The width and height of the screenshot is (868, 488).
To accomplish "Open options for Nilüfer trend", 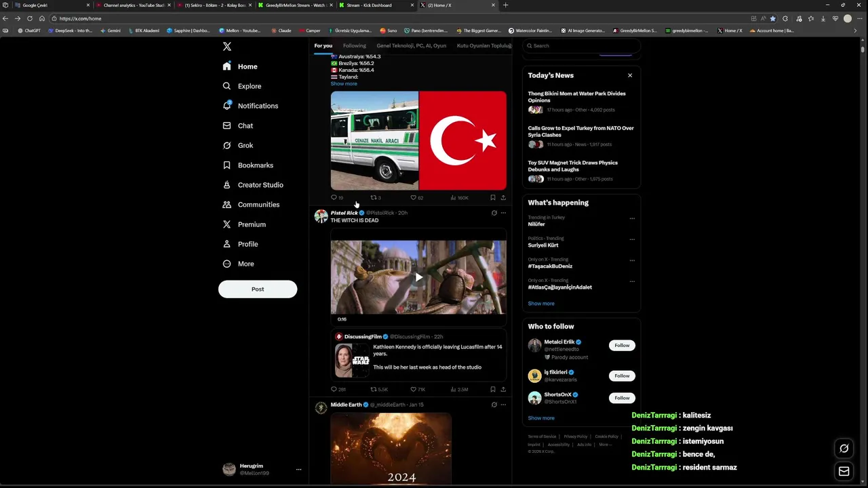I will click(632, 218).
